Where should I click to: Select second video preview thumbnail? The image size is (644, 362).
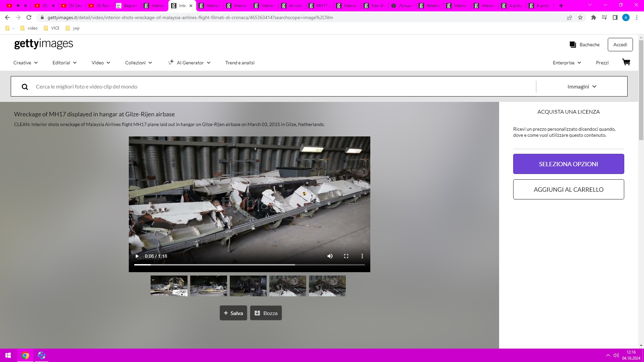pyautogui.click(x=209, y=286)
